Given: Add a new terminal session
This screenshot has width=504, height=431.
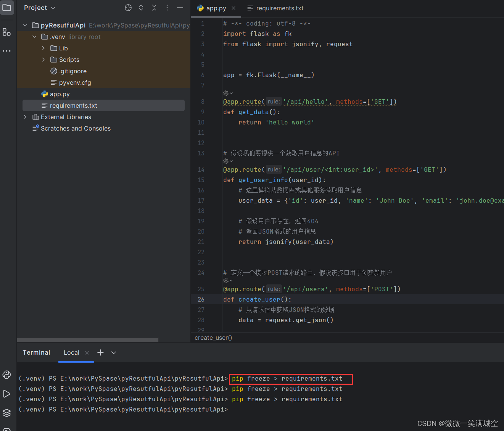Looking at the screenshot, I should point(100,352).
